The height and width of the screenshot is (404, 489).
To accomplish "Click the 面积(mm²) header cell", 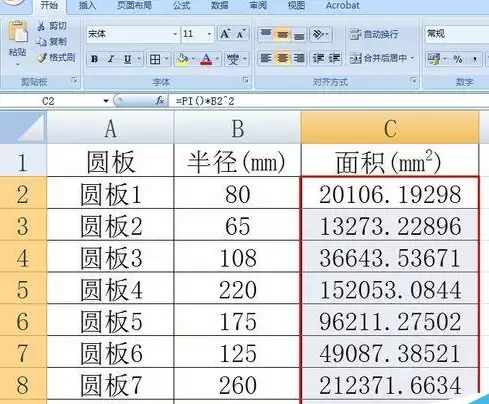I will [x=390, y=162].
